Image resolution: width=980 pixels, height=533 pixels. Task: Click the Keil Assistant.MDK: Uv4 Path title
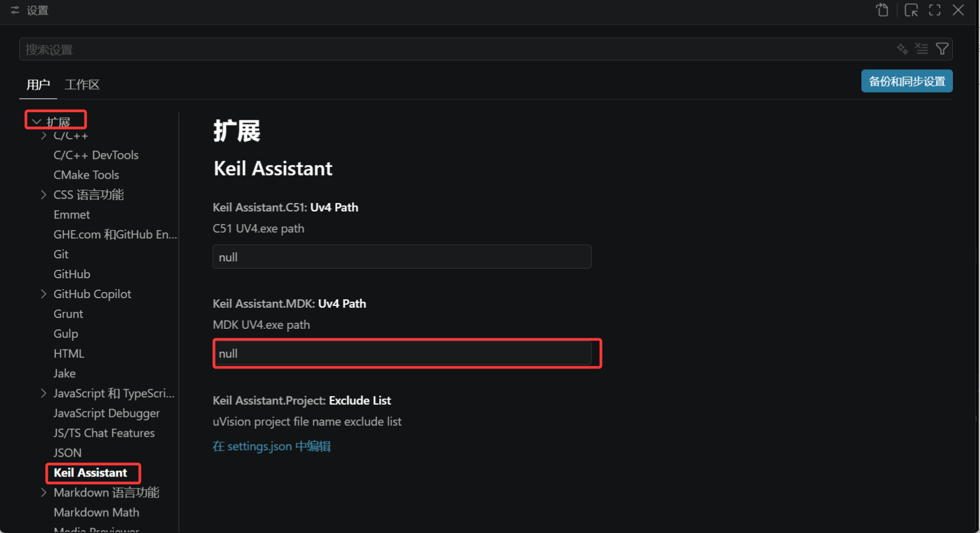click(289, 304)
